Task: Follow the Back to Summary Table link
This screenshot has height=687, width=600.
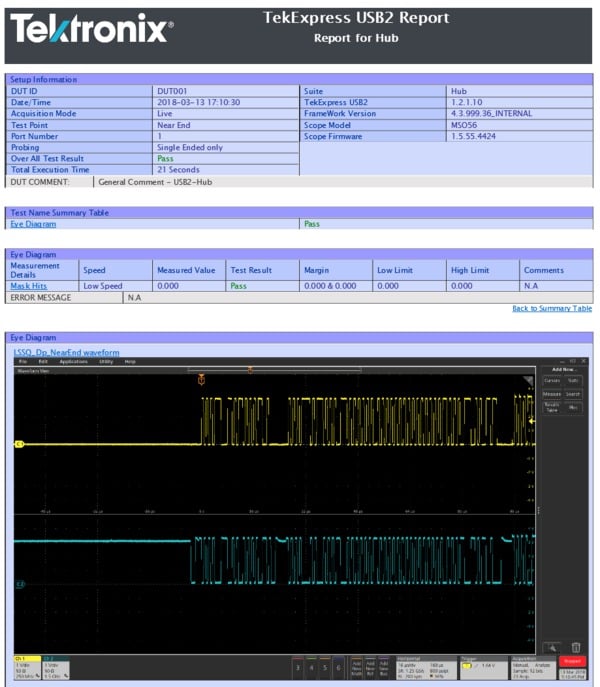Action: tap(551, 309)
